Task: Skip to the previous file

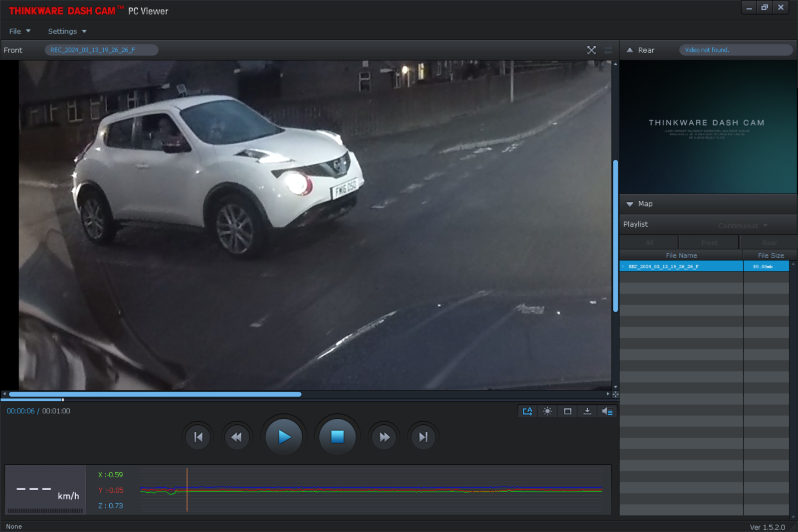Action: pos(198,437)
